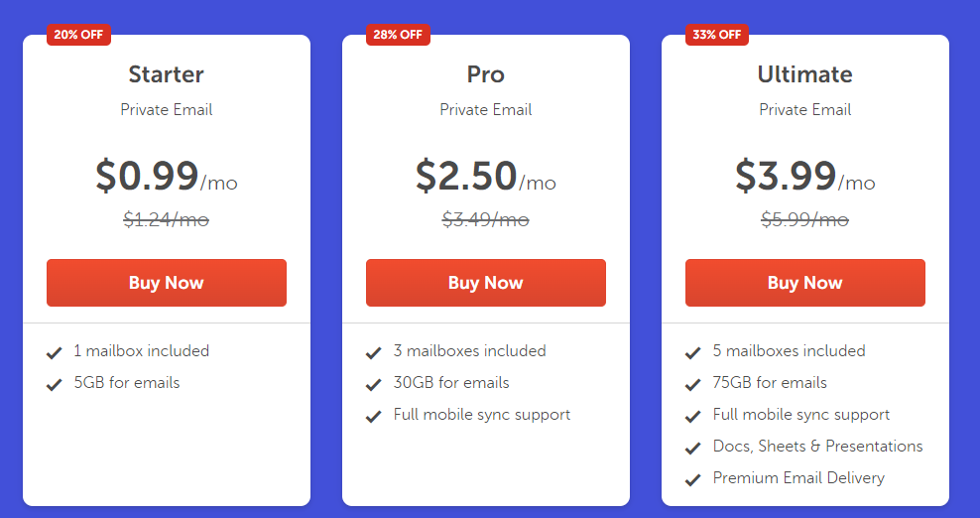Click checkmark next to Premium Email Delivery
980x518 pixels.
tap(693, 479)
